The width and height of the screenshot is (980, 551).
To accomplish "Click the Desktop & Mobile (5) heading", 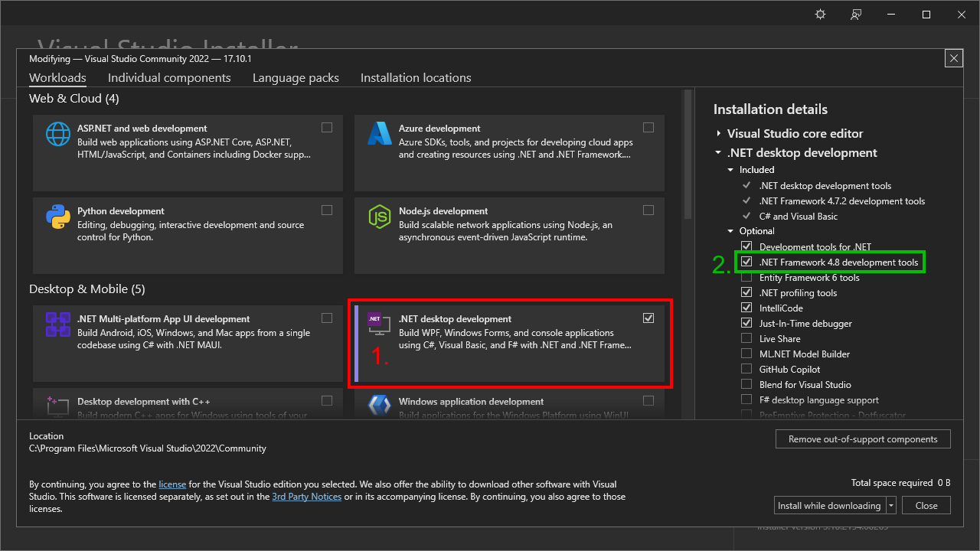I will [x=87, y=289].
